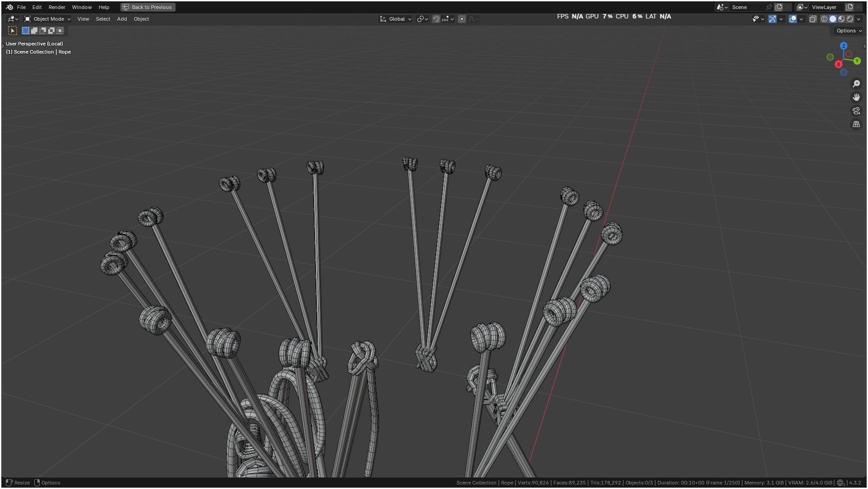Toggle the camera view icon
This screenshot has height=489, width=868.
pos(856,111)
